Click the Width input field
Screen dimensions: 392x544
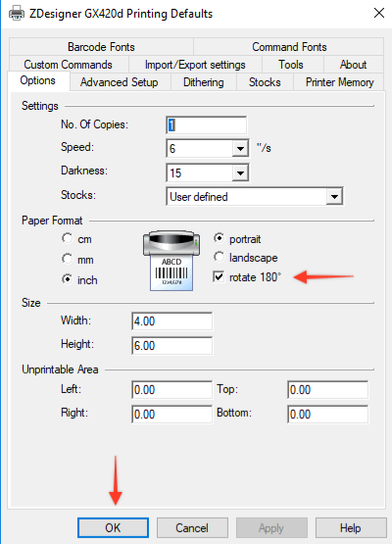coord(172,321)
